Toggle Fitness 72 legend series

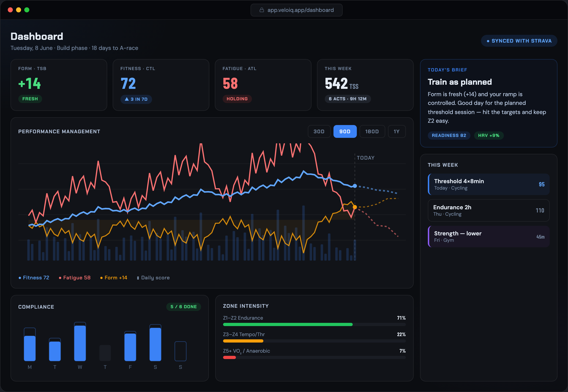(x=34, y=278)
